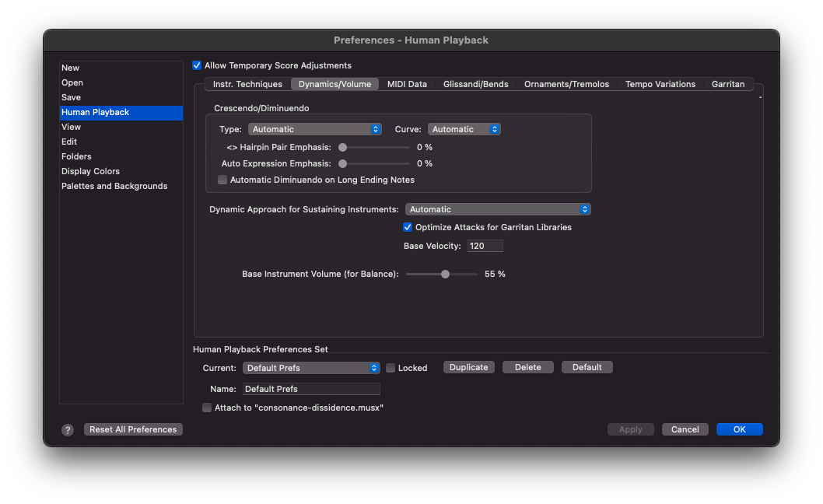Click the Base Instrument Volume slider handle
This screenshot has height=504, width=823.
point(445,274)
